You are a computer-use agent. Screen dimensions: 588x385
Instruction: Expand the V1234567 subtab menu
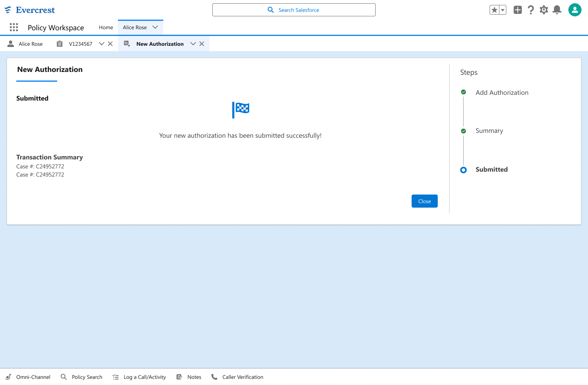click(101, 44)
